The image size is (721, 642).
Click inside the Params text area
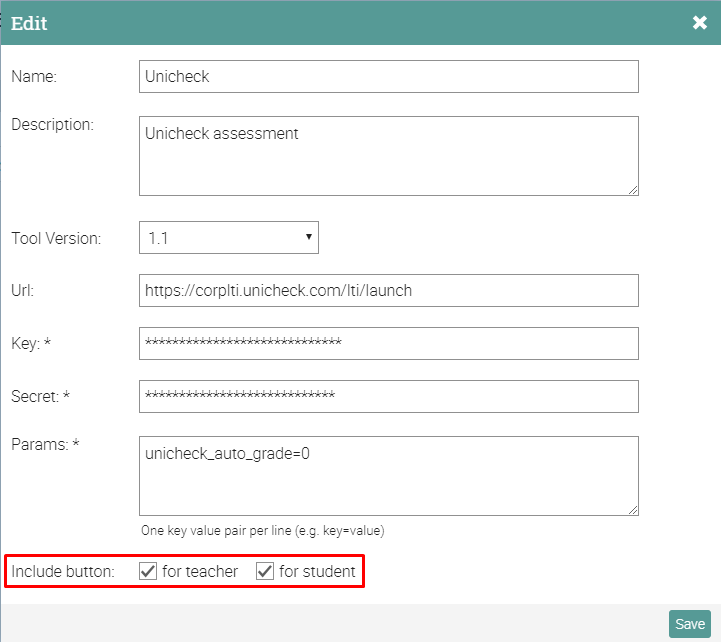click(x=389, y=476)
